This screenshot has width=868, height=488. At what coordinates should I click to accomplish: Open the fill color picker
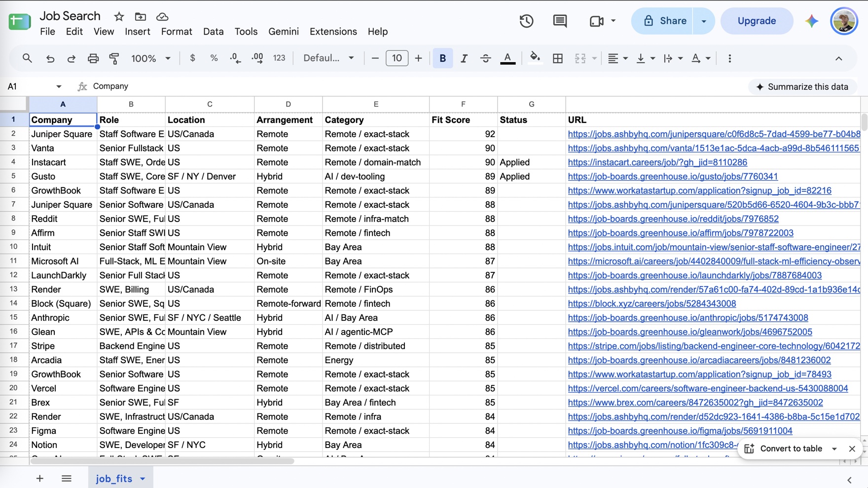click(535, 58)
